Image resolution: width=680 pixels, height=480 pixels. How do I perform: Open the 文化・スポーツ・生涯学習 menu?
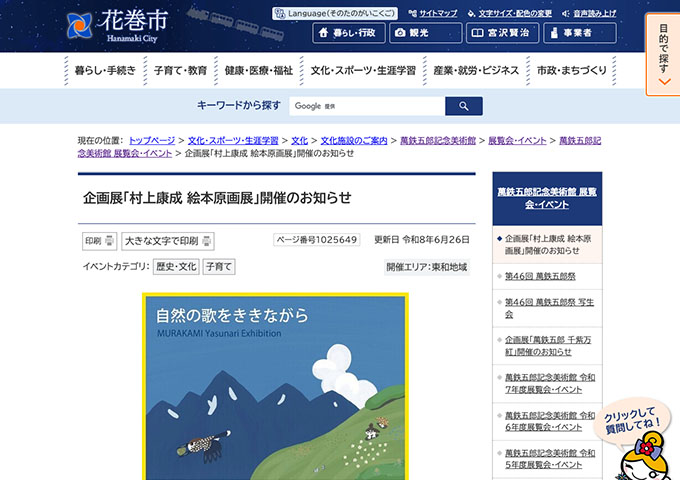coord(363,71)
